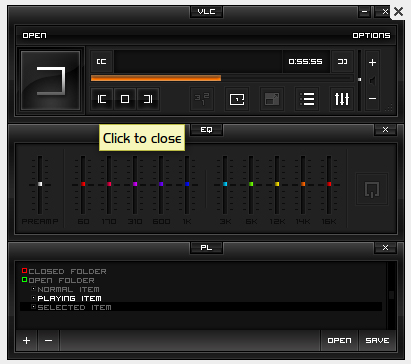This screenshot has width=411, height=364.
Task: Click the vertical volume slider handle
Action: (359, 79)
